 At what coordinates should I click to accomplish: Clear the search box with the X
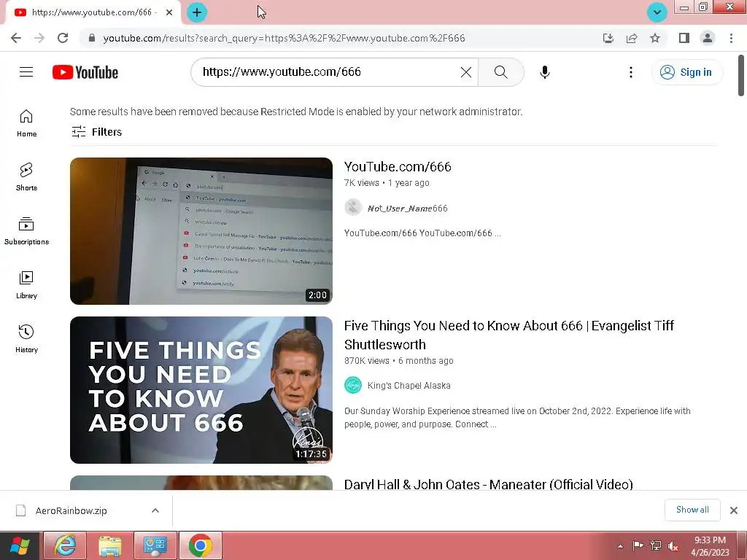click(x=466, y=72)
